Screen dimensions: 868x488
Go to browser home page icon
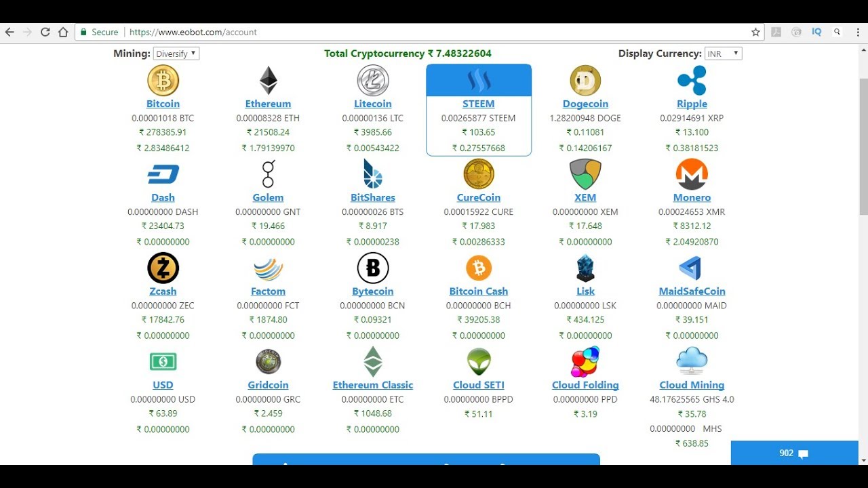[x=63, y=32]
